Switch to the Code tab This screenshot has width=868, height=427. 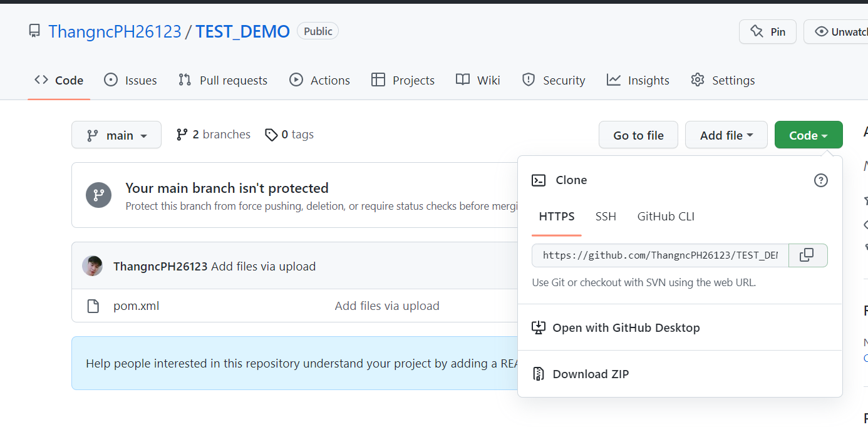pyautogui.click(x=59, y=80)
